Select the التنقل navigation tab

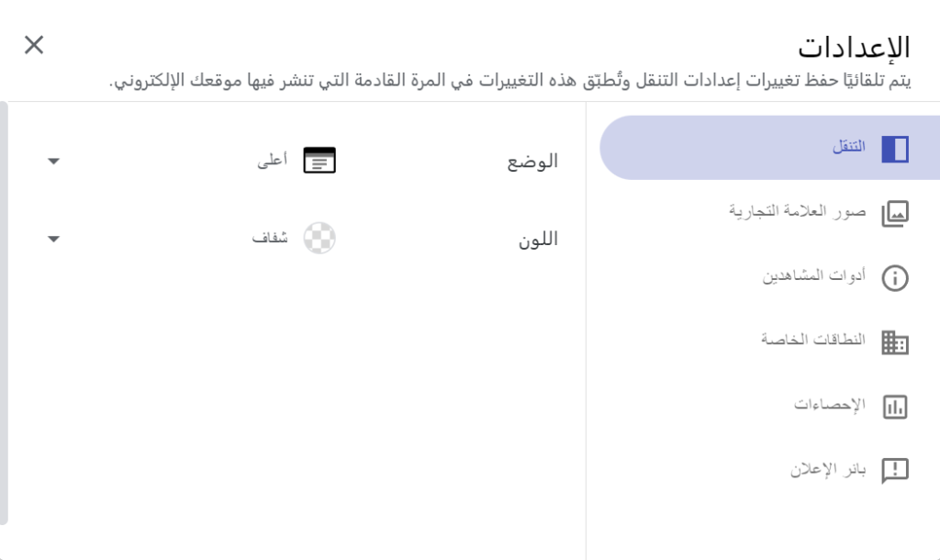click(x=848, y=148)
